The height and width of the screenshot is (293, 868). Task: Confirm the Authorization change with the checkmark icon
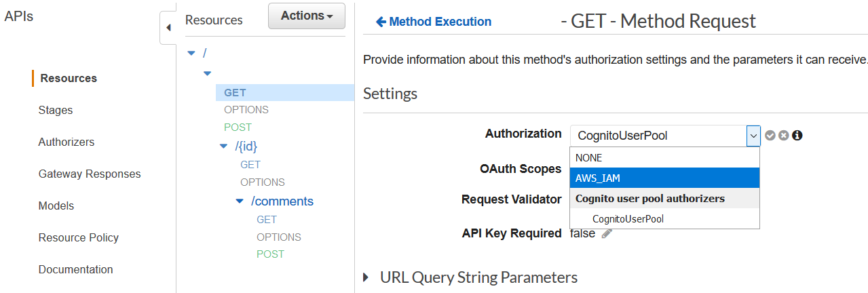coord(770,136)
